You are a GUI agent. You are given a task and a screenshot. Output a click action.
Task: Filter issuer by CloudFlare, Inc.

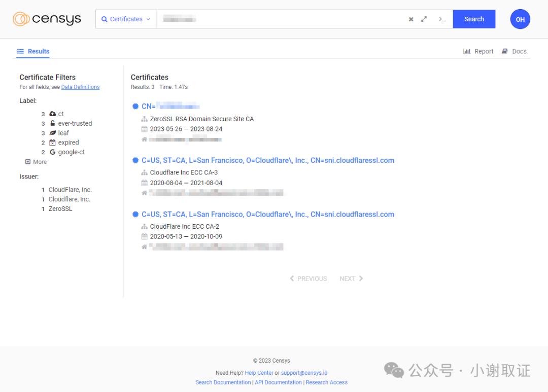point(70,190)
